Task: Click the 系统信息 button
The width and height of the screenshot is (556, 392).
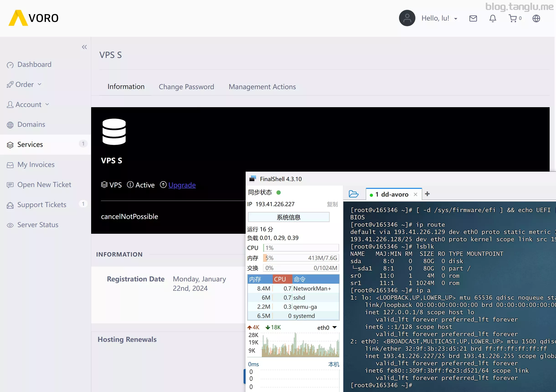Action: click(x=288, y=217)
